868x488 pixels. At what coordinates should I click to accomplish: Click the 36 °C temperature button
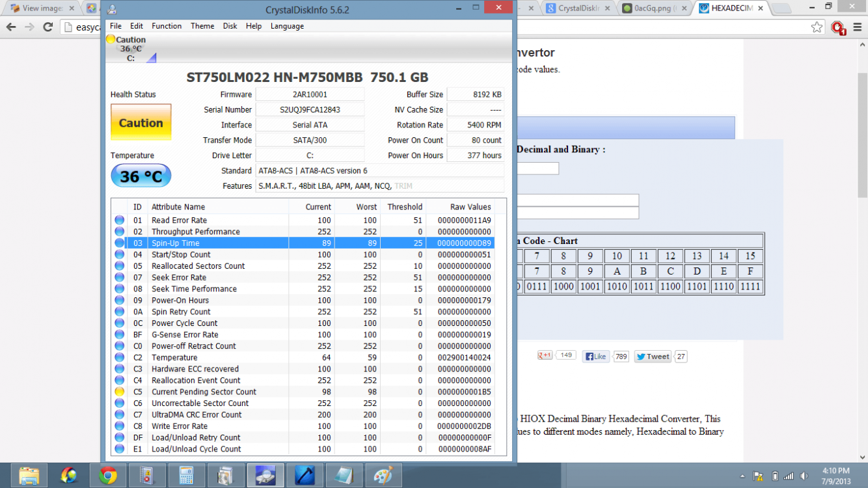click(141, 176)
